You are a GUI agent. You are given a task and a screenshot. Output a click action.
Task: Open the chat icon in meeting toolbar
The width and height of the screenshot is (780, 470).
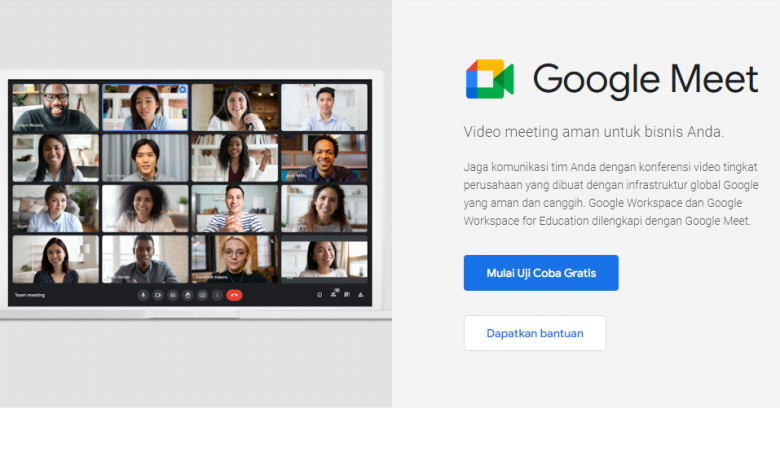pyautogui.click(x=347, y=295)
